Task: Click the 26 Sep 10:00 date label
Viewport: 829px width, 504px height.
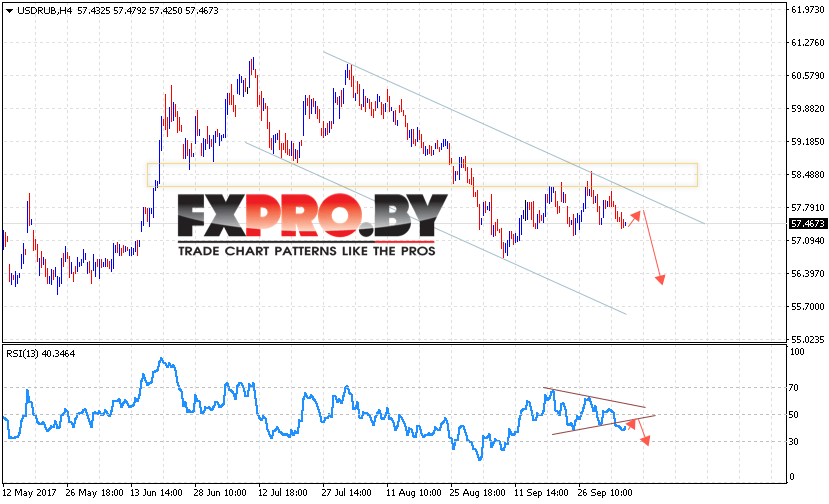Action: 605,493
